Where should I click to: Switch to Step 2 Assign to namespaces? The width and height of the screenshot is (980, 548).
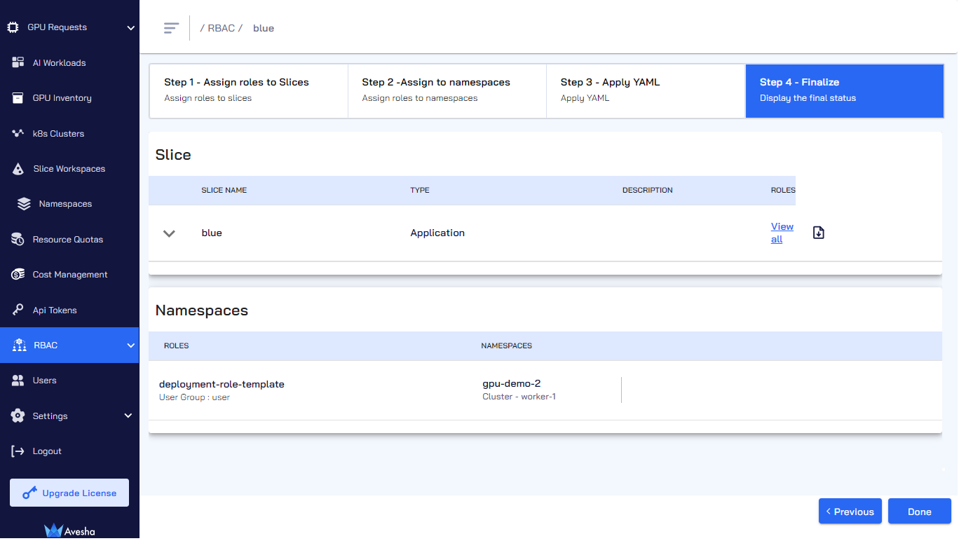447,91
